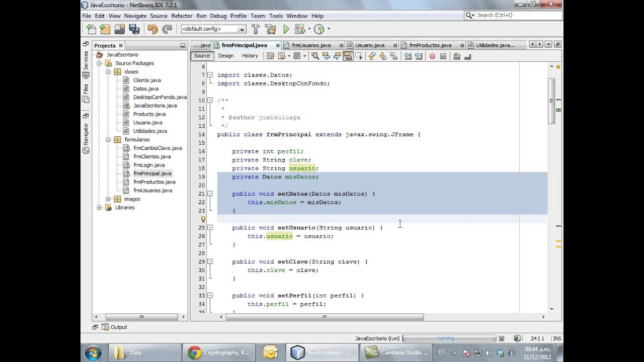Open the Navigate menu

(135, 16)
